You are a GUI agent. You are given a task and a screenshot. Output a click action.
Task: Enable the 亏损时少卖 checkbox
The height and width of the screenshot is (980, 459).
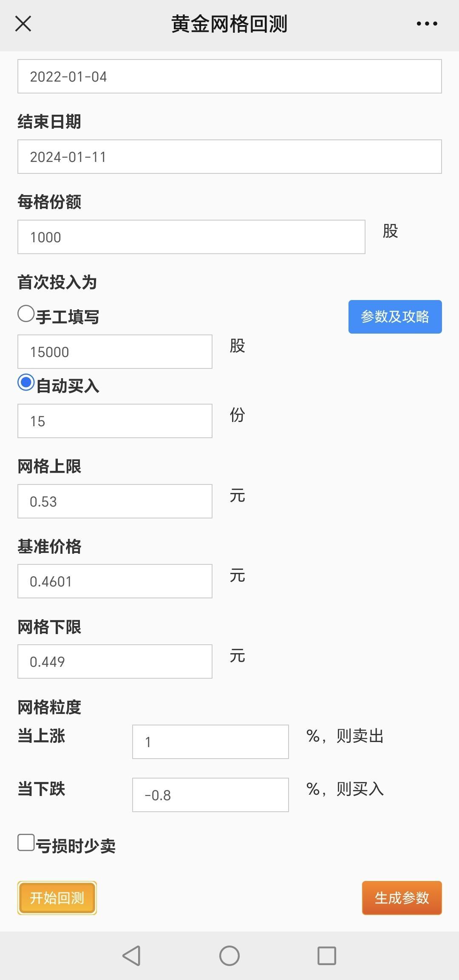(26, 842)
